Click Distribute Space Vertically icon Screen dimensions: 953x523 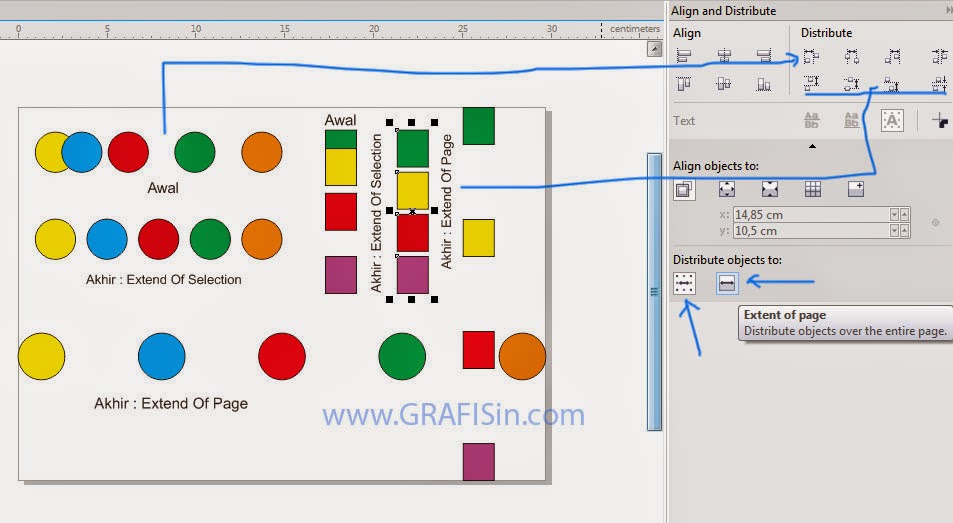[x=940, y=83]
